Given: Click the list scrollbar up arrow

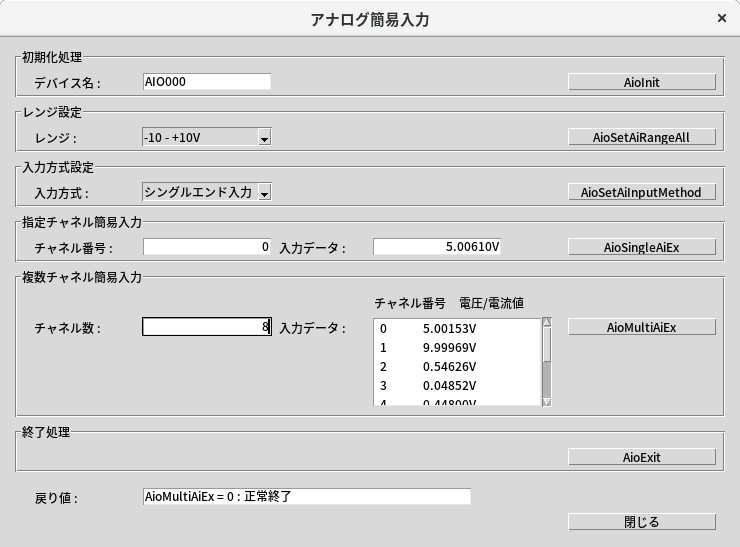Looking at the screenshot, I should (x=547, y=323).
